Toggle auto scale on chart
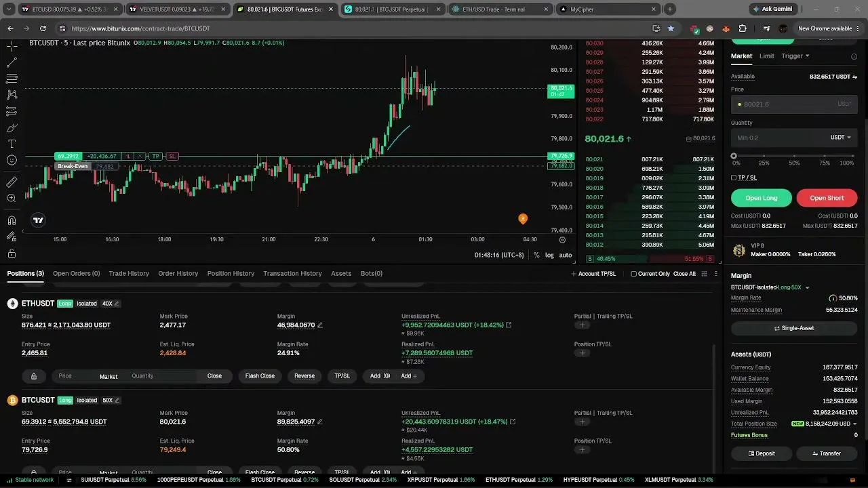This screenshot has width=868, height=488. [x=566, y=256]
